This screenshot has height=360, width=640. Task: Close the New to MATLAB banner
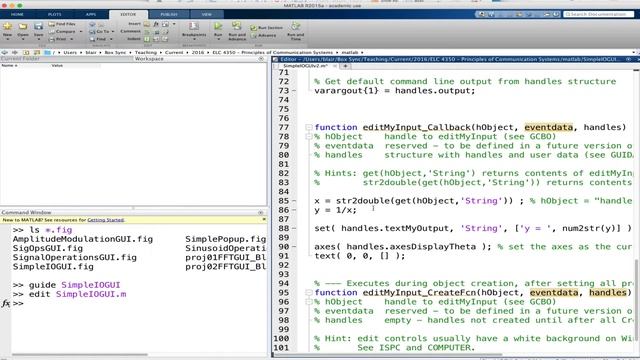pos(264,220)
